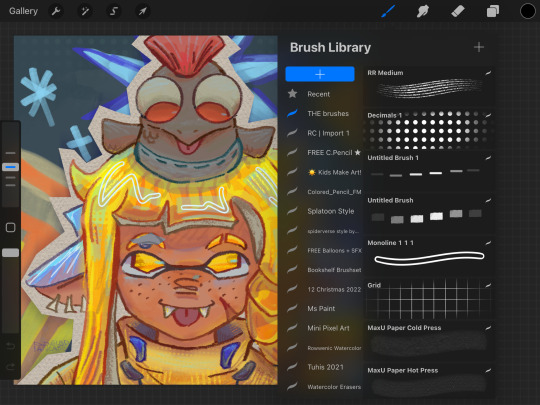Choose the Monoline 1 1 1 brush
Viewport: 540px width, 405px height.
pos(429,256)
